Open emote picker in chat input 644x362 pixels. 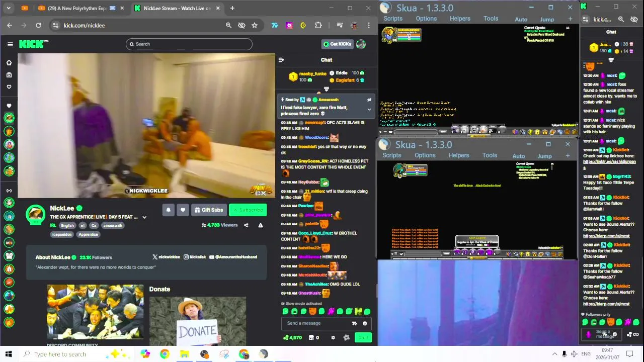coord(365,323)
